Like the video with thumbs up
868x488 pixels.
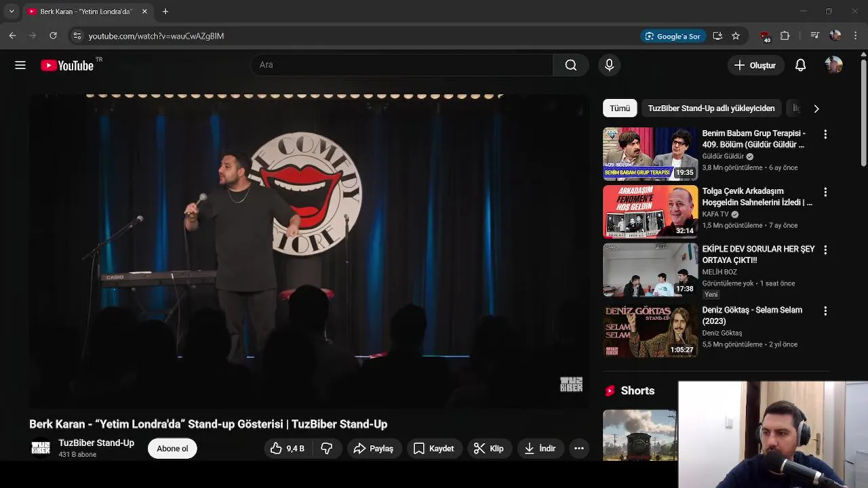point(288,448)
